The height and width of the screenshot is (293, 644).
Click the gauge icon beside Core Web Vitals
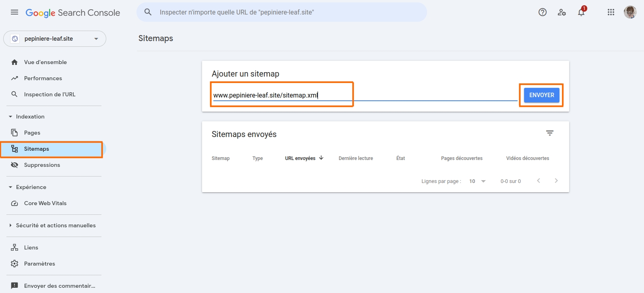click(14, 203)
